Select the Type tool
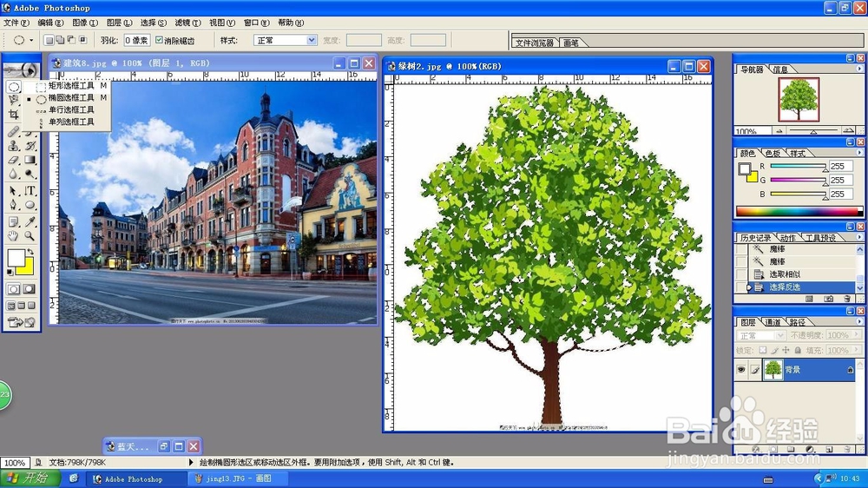The image size is (868, 488). (30, 190)
